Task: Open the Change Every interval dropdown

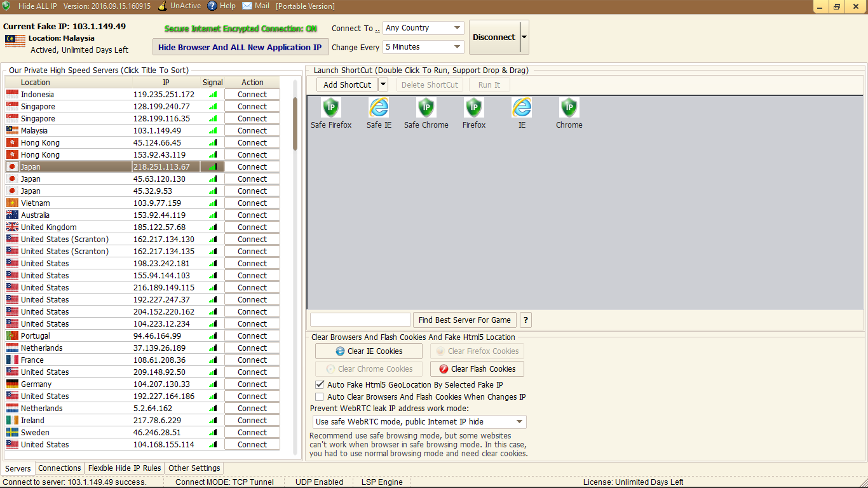Action: (423, 47)
